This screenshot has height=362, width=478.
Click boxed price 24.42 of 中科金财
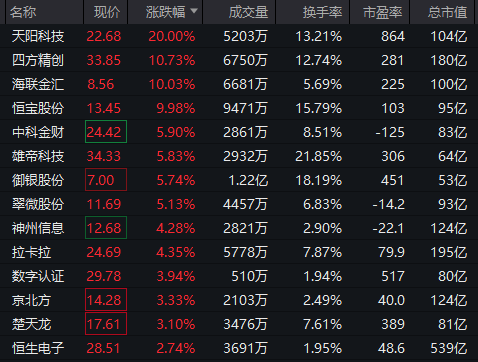click(x=106, y=132)
